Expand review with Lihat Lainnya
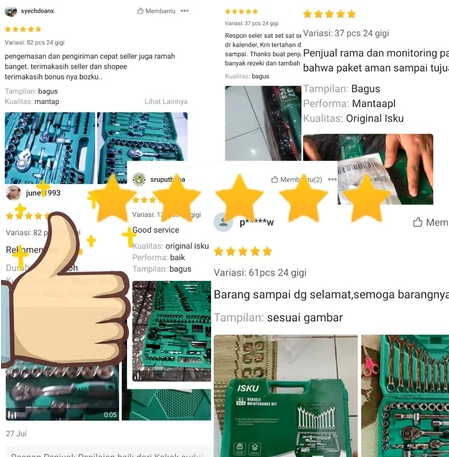449x457 pixels. pyautogui.click(x=166, y=101)
